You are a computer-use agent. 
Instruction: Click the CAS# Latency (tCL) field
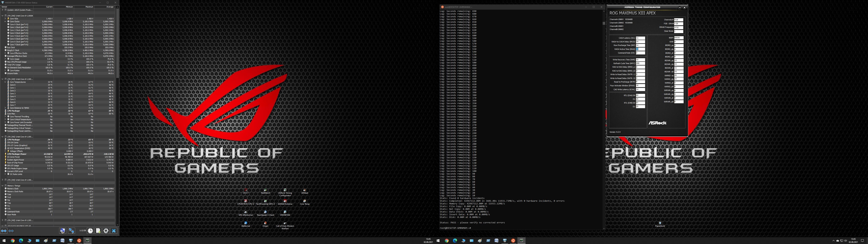pos(640,38)
